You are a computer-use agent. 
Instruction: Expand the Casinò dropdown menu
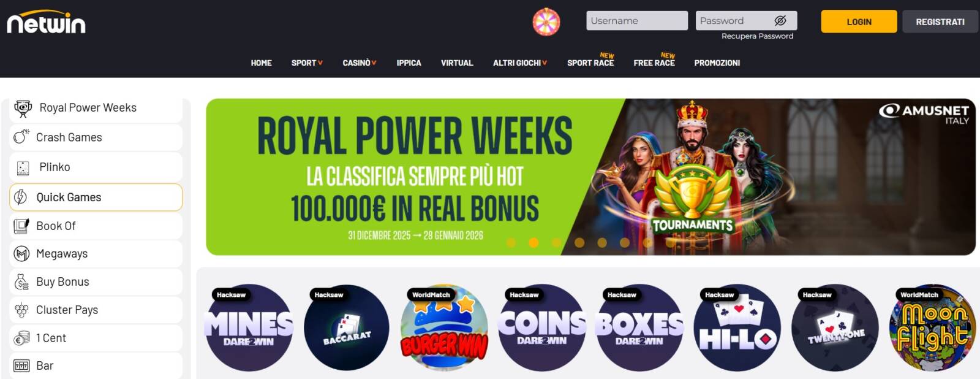point(360,63)
